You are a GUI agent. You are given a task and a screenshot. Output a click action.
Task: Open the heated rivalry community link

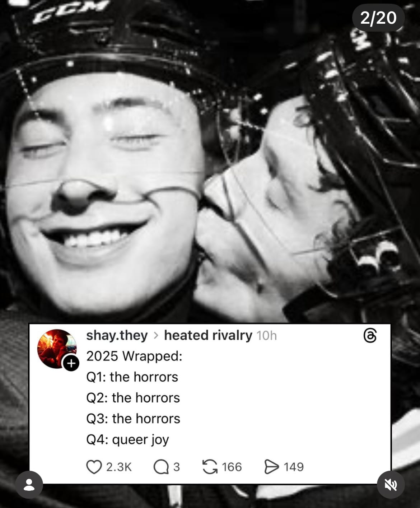pyautogui.click(x=208, y=335)
